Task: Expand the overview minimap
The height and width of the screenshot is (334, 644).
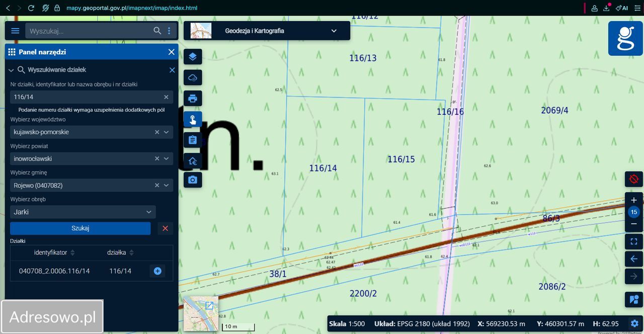Action: (x=209, y=305)
